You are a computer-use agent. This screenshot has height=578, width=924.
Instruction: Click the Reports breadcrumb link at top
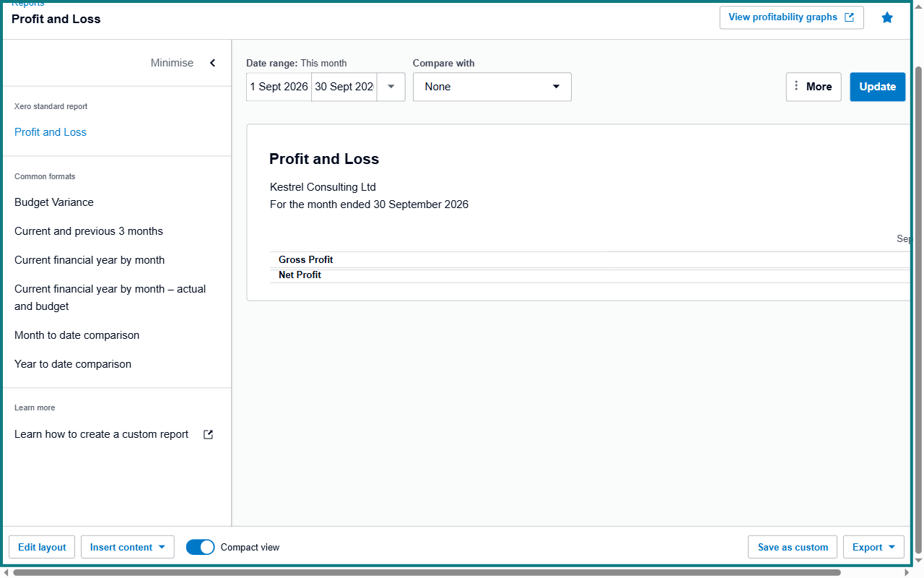tap(27, 3)
